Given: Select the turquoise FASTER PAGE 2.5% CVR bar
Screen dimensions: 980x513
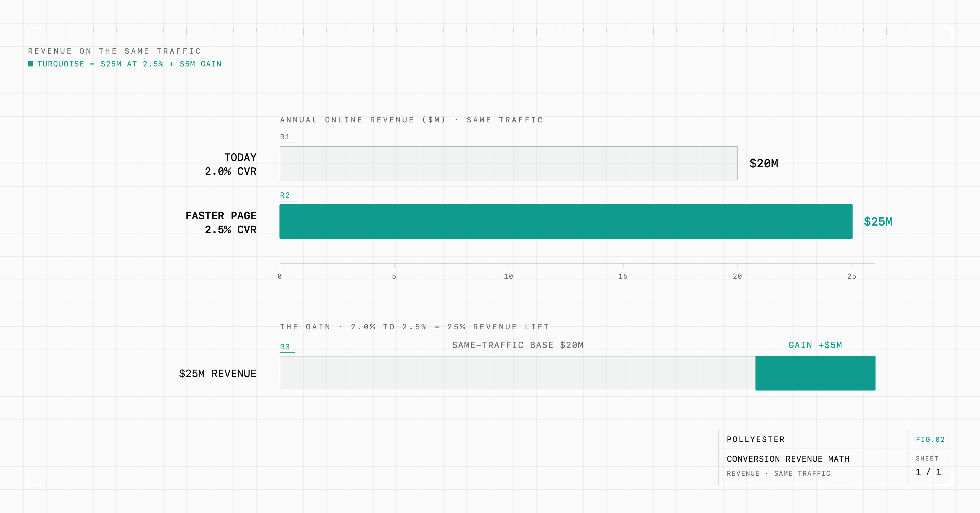Looking at the screenshot, I should [x=566, y=221].
